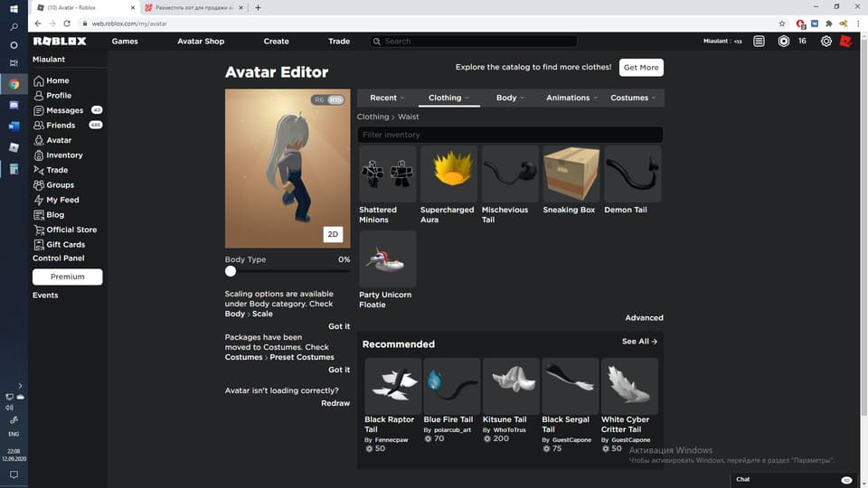Click the Redraw link under avatar
868x488 pixels.
click(335, 403)
